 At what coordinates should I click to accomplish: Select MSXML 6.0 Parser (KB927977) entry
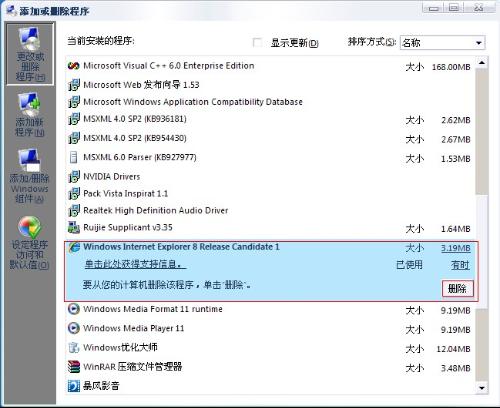tap(140, 157)
